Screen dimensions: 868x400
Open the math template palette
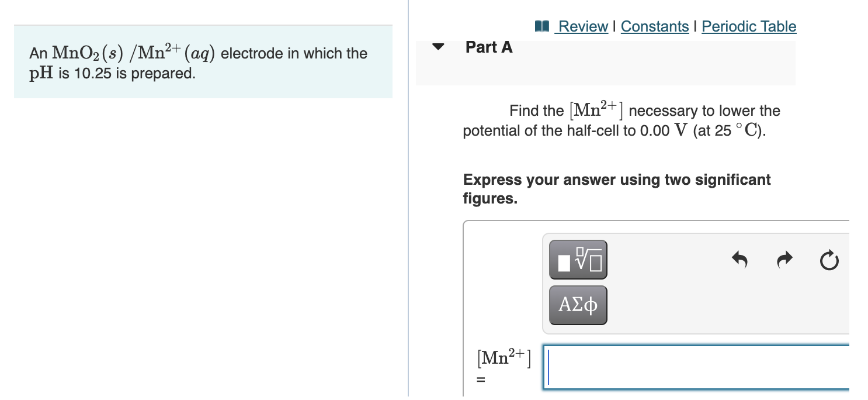click(577, 260)
